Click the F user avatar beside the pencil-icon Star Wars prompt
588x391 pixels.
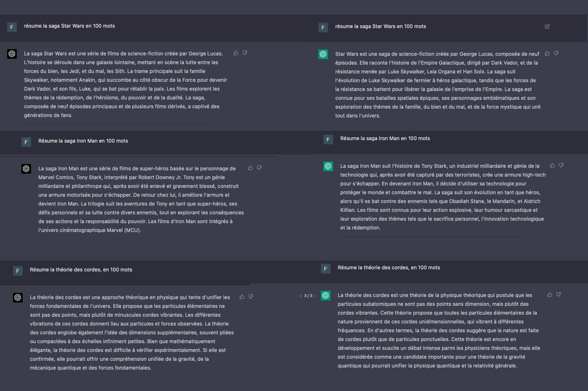pos(323,27)
